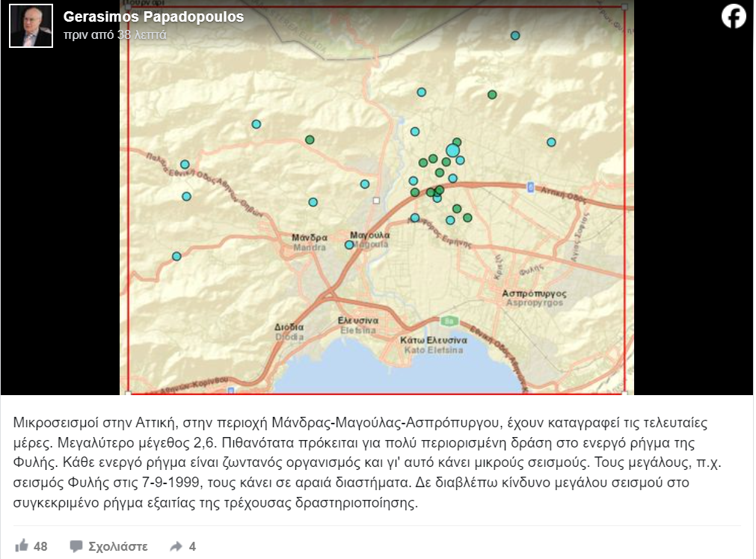The image size is (756, 559).
Task: Click the Facebook logo icon
Action: (x=734, y=16)
